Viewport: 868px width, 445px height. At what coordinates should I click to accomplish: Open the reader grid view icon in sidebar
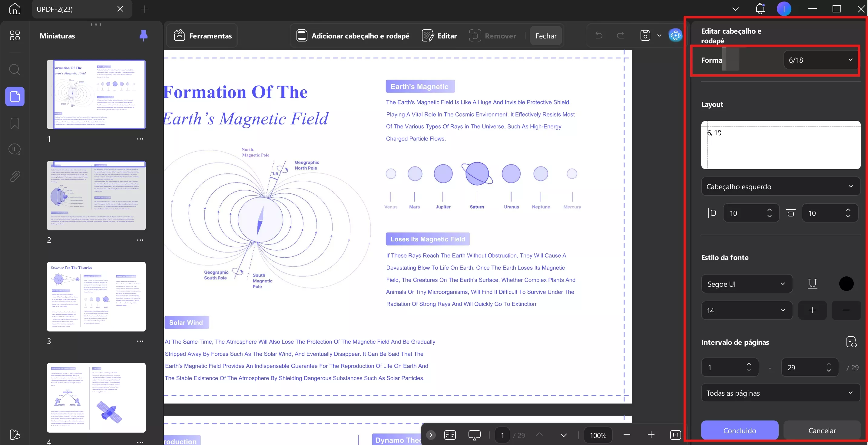pyautogui.click(x=15, y=36)
